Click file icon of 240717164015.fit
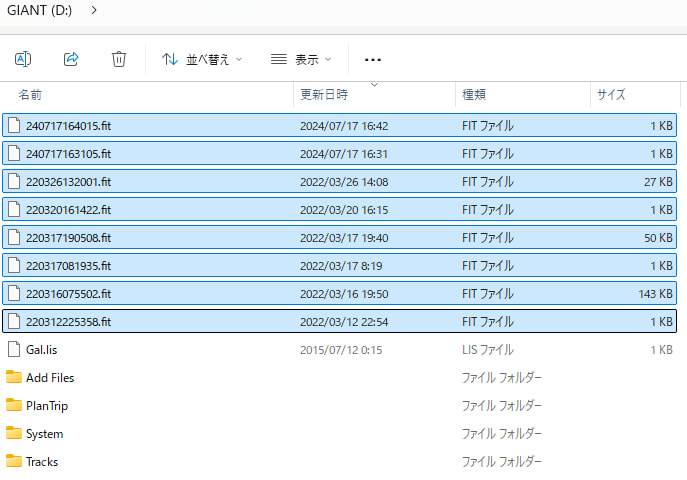 [x=14, y=126]
